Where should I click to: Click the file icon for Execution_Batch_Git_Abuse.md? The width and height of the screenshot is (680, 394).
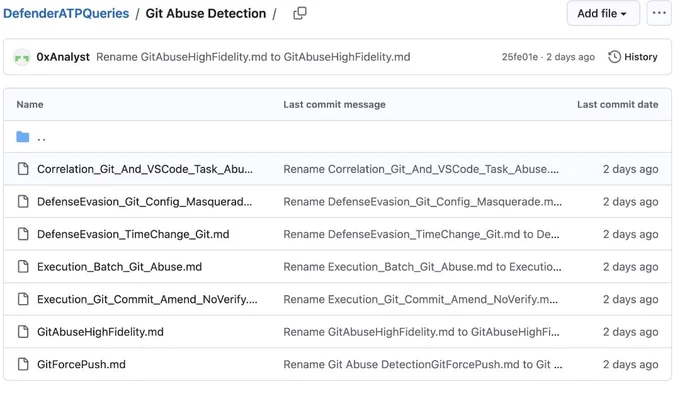(x=23, y=266)
